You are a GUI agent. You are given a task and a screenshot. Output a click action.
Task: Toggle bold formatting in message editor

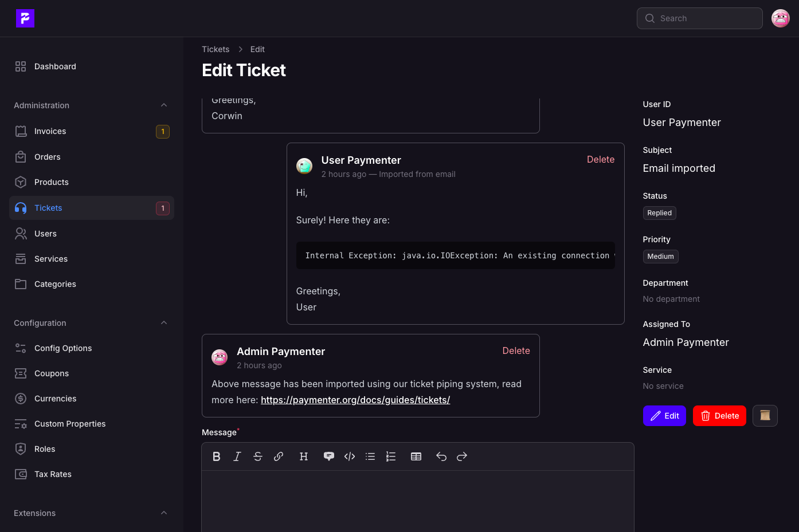(x=217, y=456)
